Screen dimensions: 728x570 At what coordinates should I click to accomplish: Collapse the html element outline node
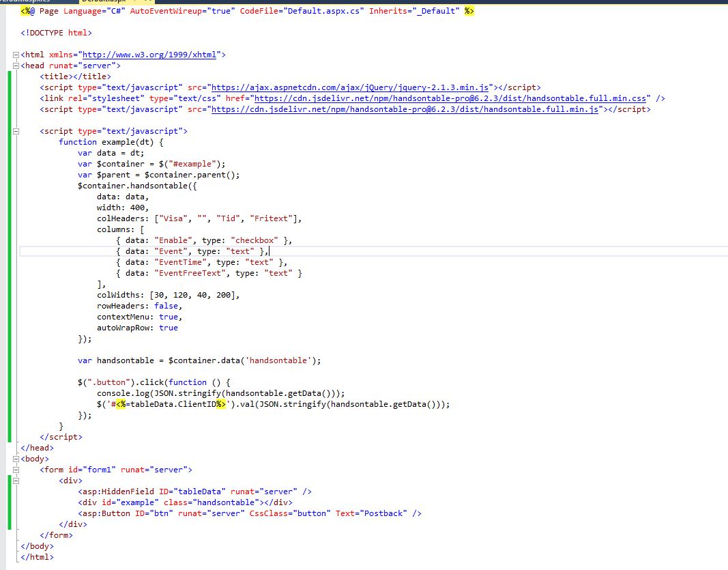tap(16, 55)
